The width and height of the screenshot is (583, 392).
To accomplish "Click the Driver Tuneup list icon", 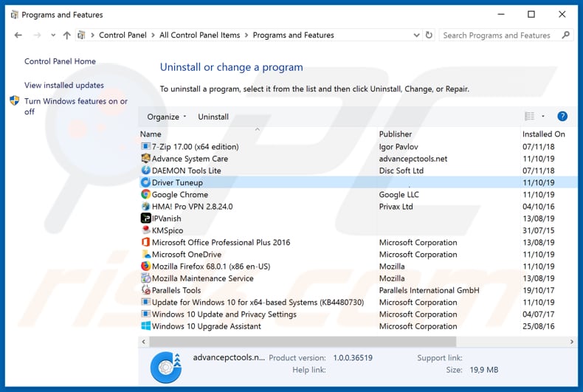I will (x=145, y=182).
